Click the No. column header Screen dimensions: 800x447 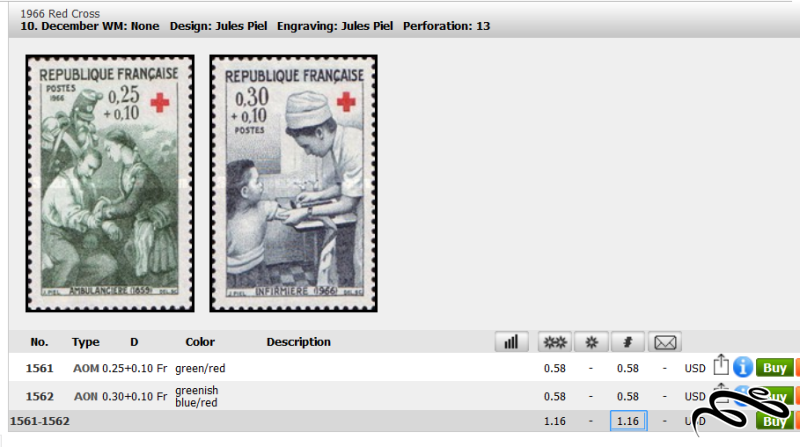tap(39, 342)
